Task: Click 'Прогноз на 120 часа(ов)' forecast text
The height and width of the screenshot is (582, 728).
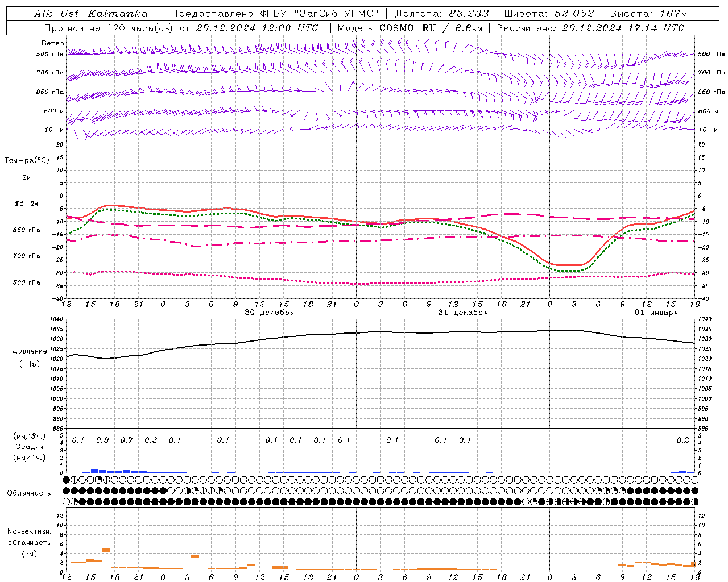Action: tap(109, 28)
